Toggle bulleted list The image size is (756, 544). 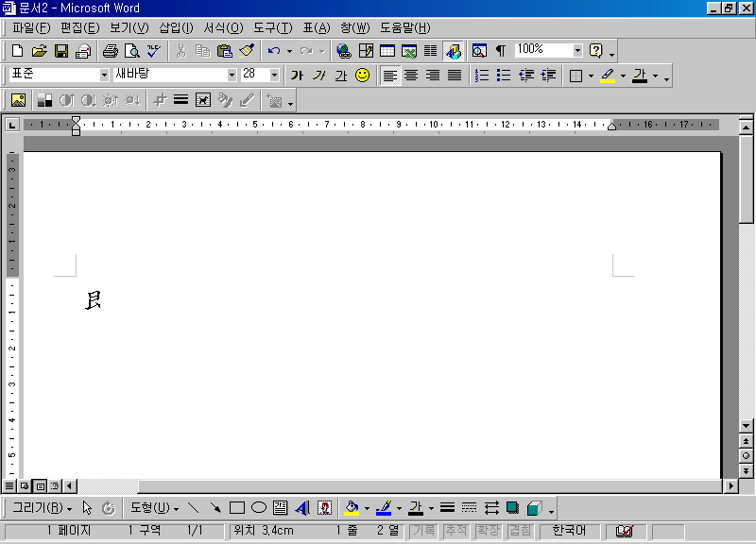504,76
